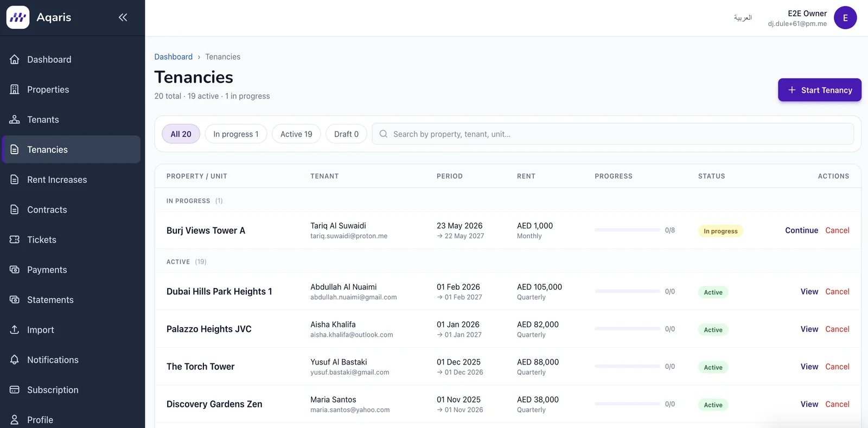Click the Subscription card icon
Image resolution: width=868 pixels, height=428 pixels.
tap(15, 389)
